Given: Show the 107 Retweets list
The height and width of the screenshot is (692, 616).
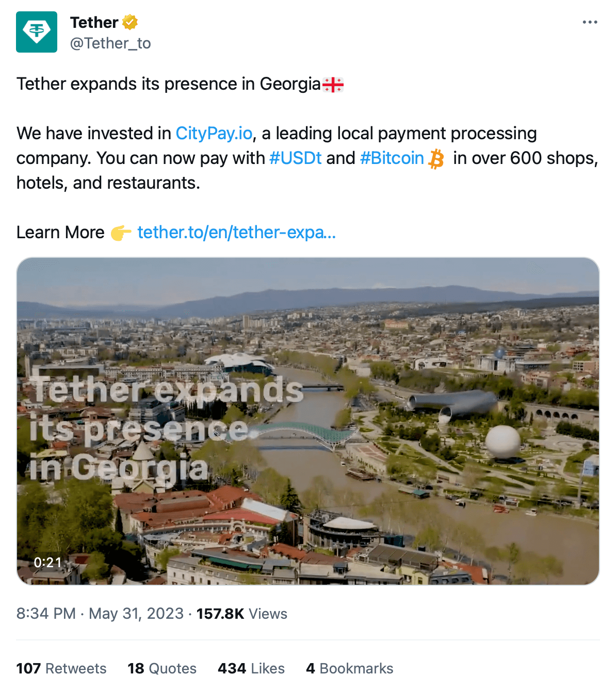Looking at the screenshot, I should 61,668.
